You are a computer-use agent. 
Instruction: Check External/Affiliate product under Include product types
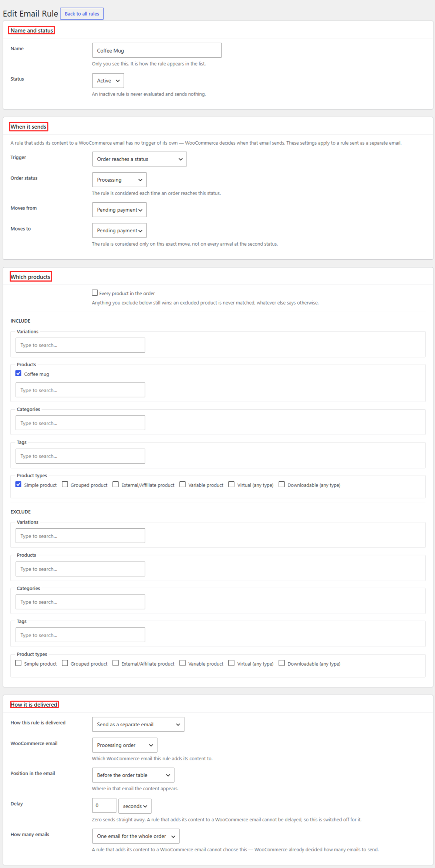(x=115, y=484)
